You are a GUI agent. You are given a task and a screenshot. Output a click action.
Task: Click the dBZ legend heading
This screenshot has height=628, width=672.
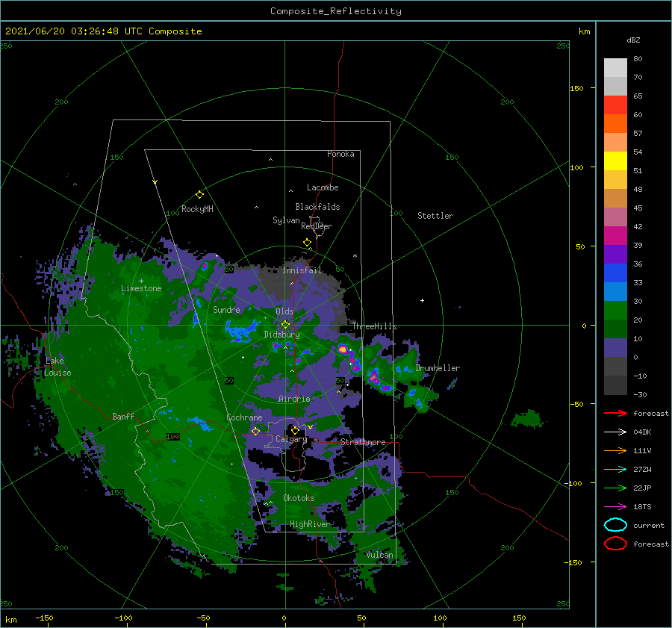point(633,40)
